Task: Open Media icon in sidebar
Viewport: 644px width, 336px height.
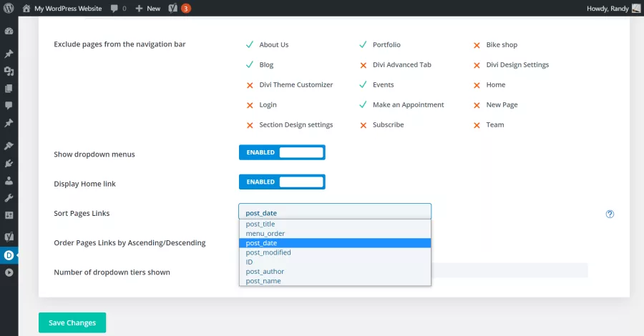Action: coord(9,71)
